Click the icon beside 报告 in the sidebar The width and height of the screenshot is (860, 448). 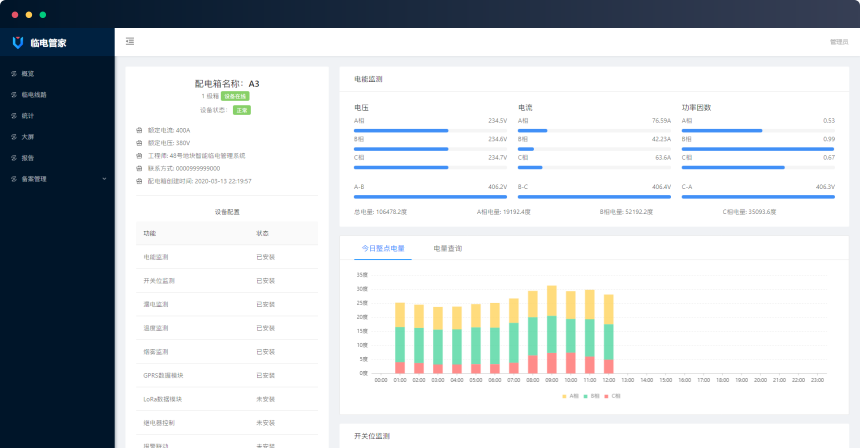click(x=14, y=158)
